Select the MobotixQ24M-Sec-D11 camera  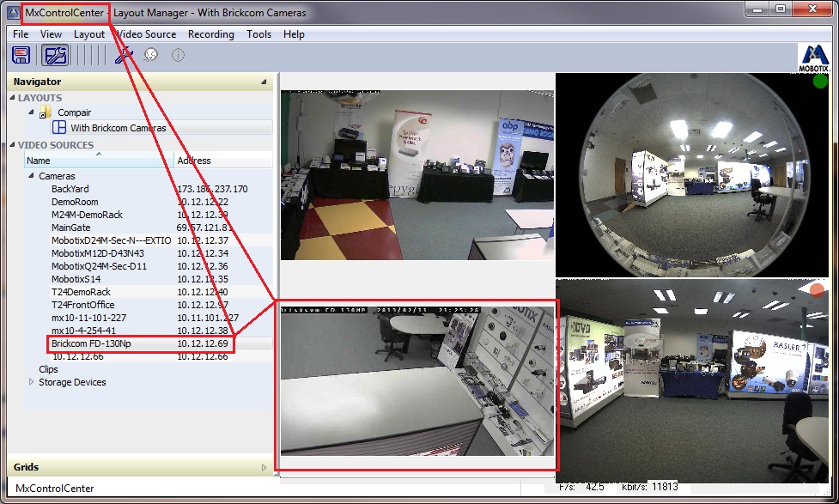[99, 266]
